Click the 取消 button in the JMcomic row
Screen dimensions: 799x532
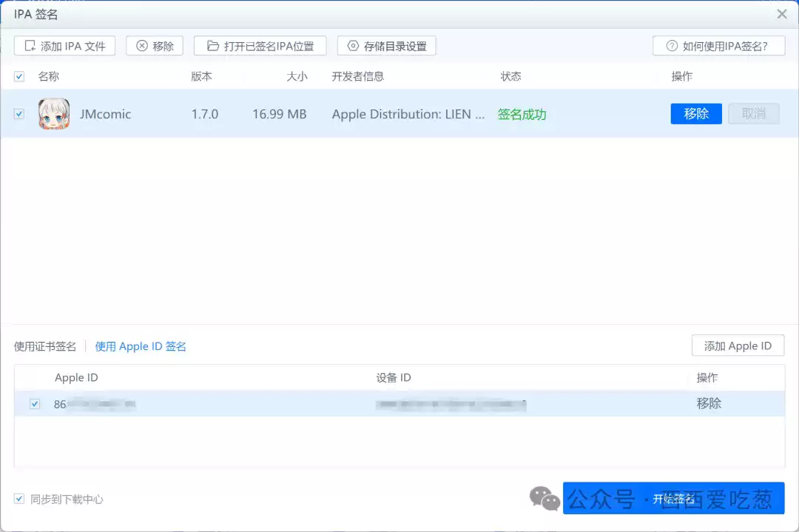(753, 113)
